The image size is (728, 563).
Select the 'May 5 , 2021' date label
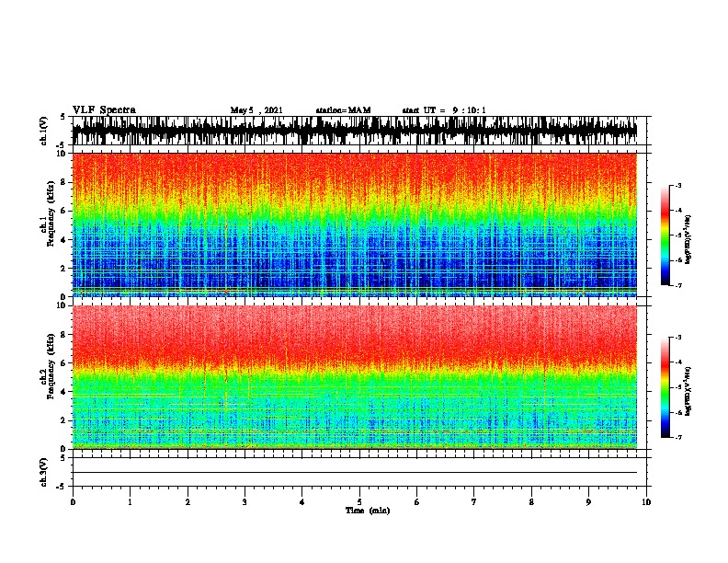(x=256, y=110)
